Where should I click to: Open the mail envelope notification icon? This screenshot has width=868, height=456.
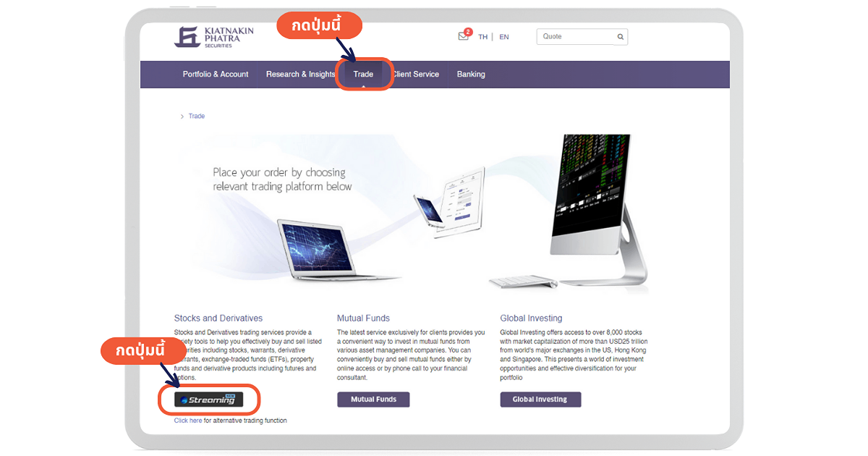coord(464,36)
